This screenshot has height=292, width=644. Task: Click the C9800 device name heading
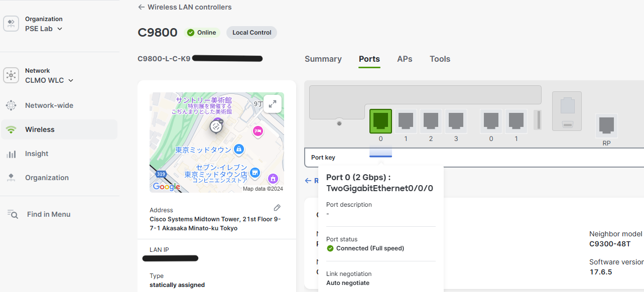(x=158, y=33)
